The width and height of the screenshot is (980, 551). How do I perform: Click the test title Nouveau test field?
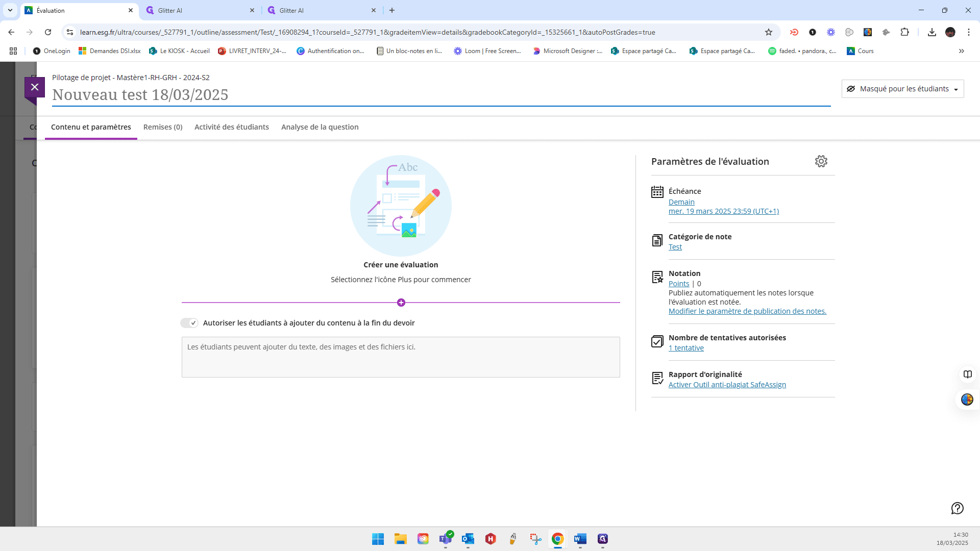(x=442, y=95)
